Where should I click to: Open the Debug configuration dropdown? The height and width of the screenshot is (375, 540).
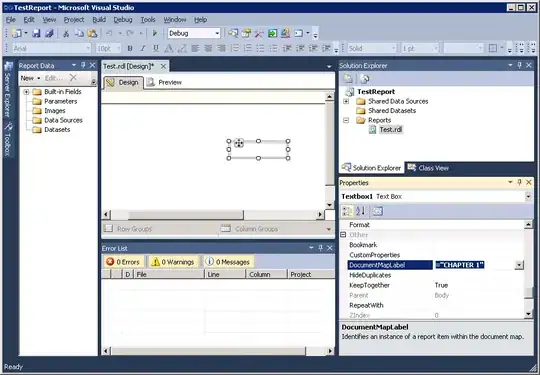coord(217,33)
